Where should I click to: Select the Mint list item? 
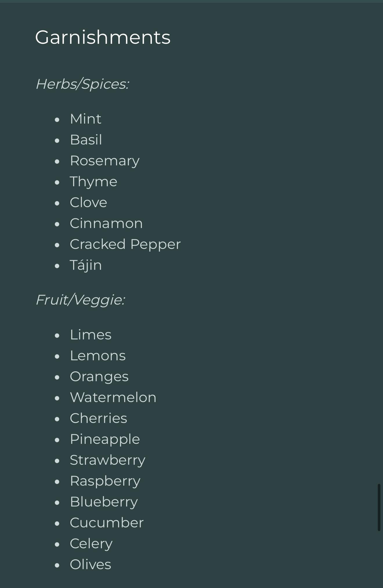pos(85,119)
